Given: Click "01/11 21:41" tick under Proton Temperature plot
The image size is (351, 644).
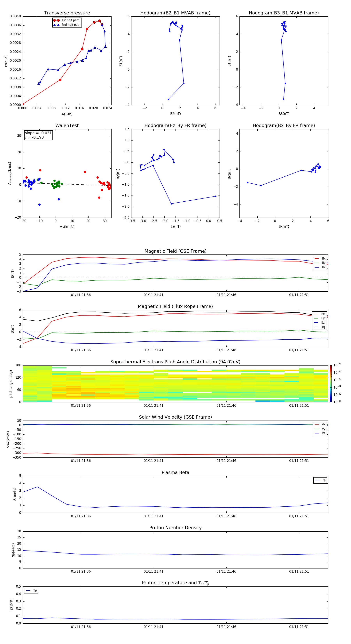Looking at the screenshot, I should pos(154,627).
